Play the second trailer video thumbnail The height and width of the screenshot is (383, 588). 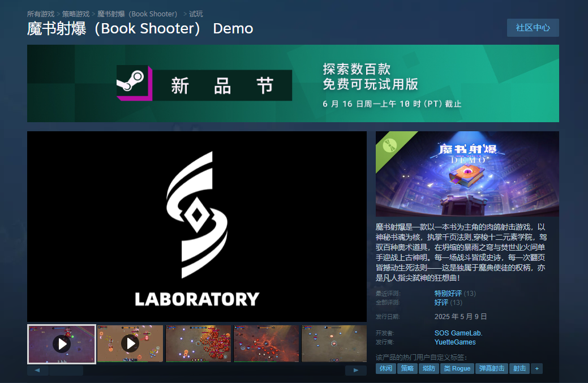pyautogui.click(x=130, y=343)
